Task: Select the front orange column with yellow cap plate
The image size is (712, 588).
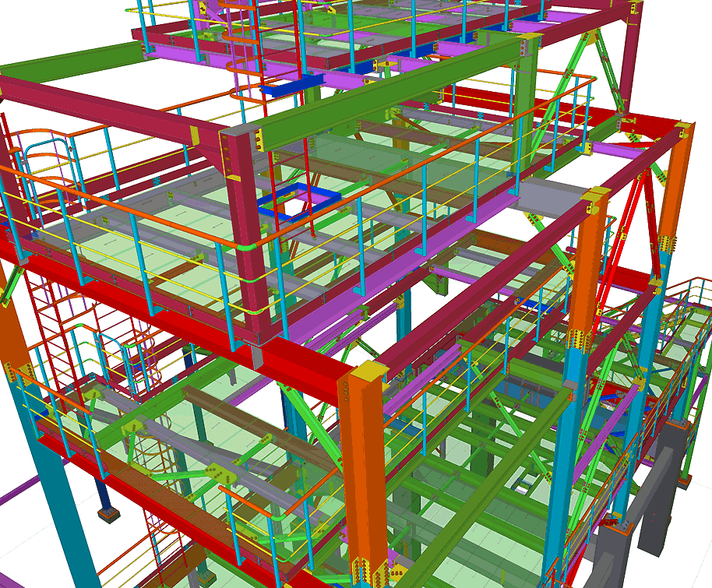Action: pyautogui.click(x=363, y=474)
